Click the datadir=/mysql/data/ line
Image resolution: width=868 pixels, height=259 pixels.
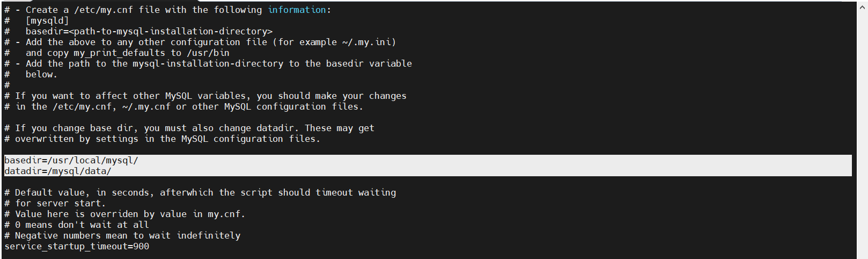click(58, 171)
